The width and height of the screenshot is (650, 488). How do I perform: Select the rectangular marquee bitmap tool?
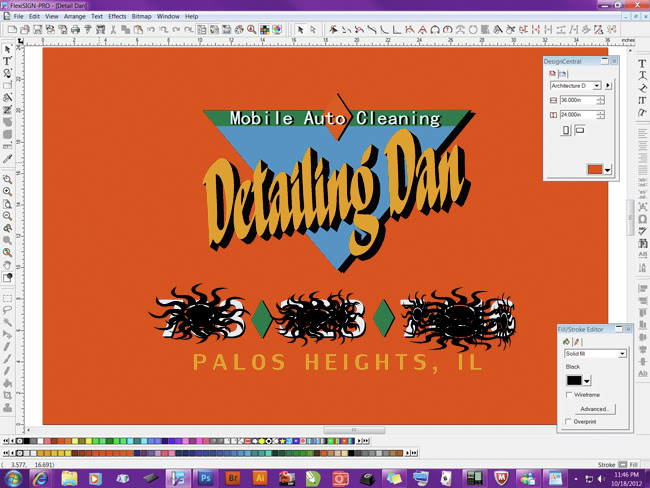pyautogui.click(x=7, y=299)
